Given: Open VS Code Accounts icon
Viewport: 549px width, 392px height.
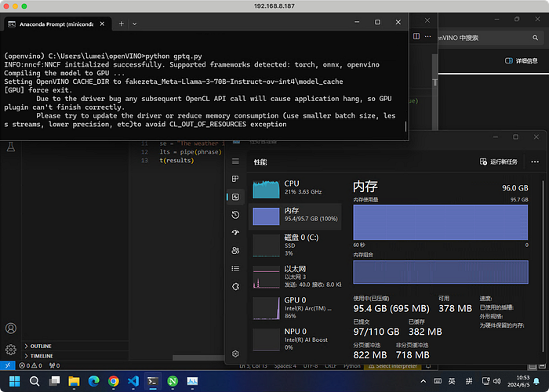Looking at the screenshot, I should click(11, 328).
